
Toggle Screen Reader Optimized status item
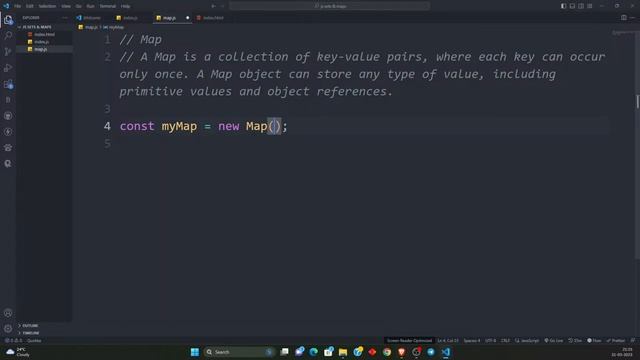click(x=409, y=340)
